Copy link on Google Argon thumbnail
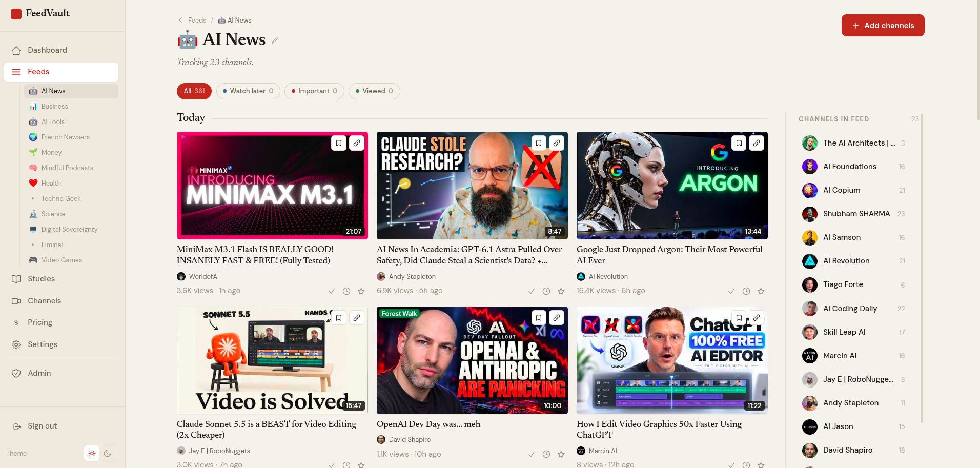 tap(757, 143)
